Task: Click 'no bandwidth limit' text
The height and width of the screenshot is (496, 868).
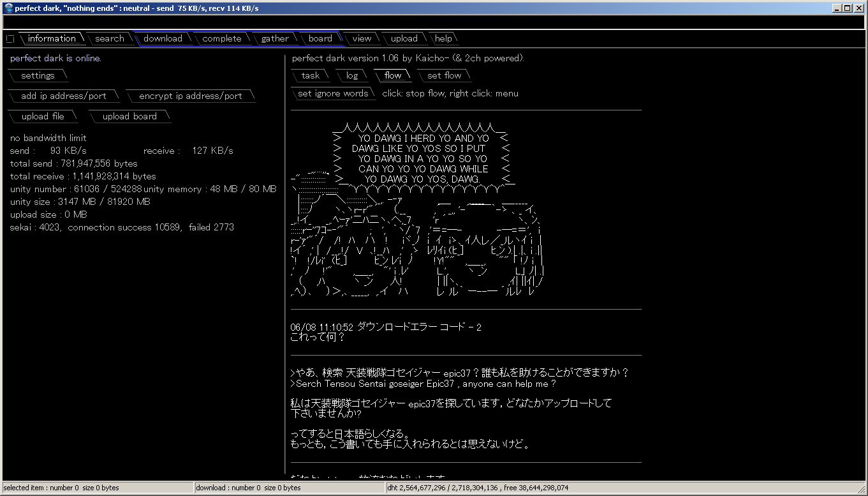Action: (48, 138)
